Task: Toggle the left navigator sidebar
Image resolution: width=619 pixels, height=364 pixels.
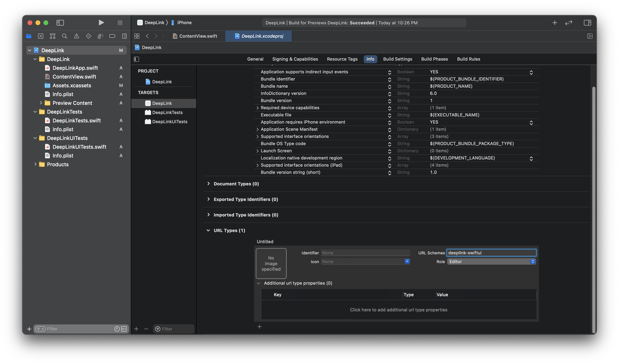Action: click(60, 23)
